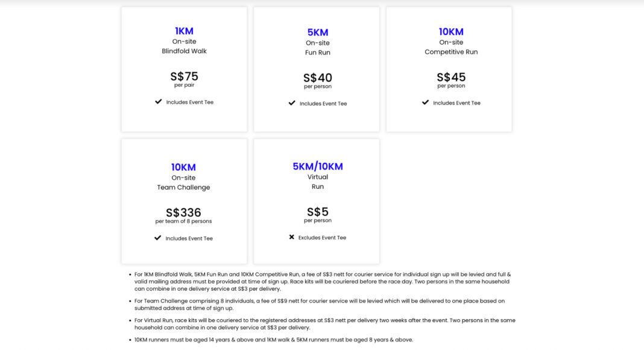Choose the Blindfold Walk pricing card label
The image size is (644, 350).
[184, 51]
